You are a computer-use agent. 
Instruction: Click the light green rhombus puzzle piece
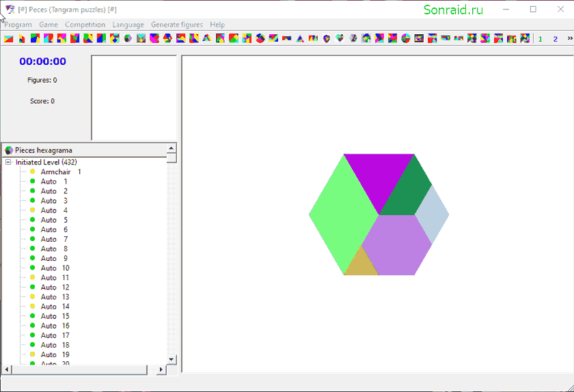pos(343,214)
